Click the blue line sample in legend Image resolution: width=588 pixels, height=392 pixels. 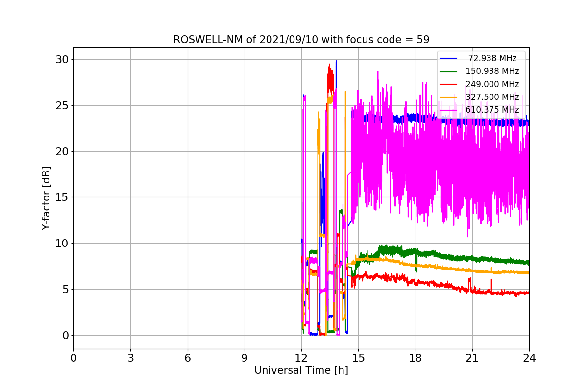[x=448, y=59]
